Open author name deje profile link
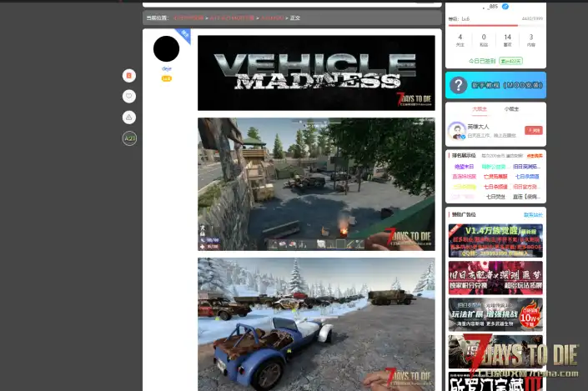Image resolution: width=588 pixels, height=391 pixels. (x=167, y=68)
